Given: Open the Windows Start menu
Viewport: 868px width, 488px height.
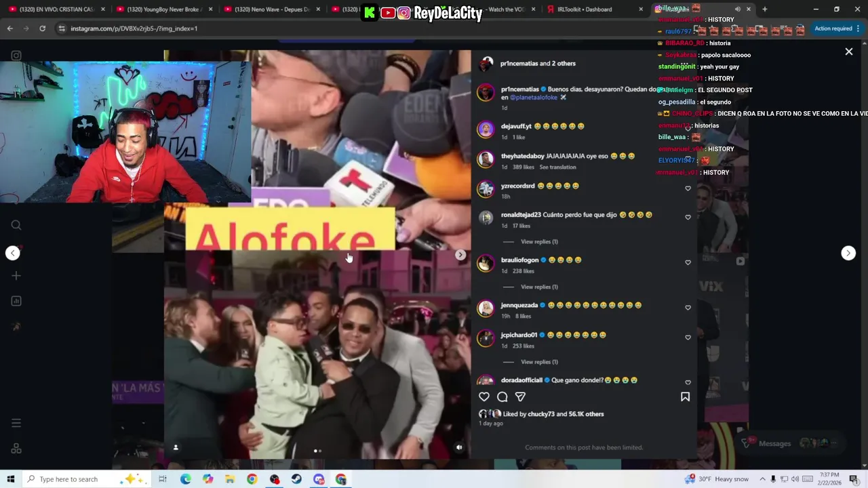Looking at the screenshot, I should [10, 479].
